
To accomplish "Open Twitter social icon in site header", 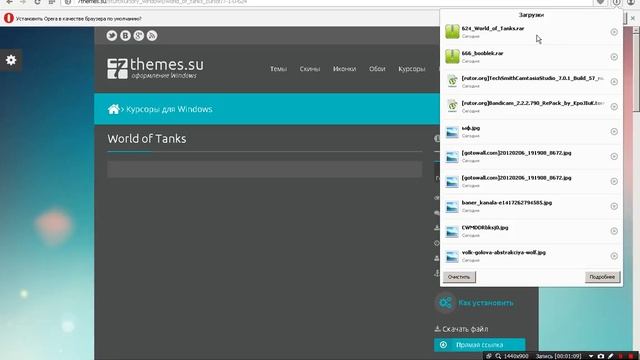I will 111,36.
